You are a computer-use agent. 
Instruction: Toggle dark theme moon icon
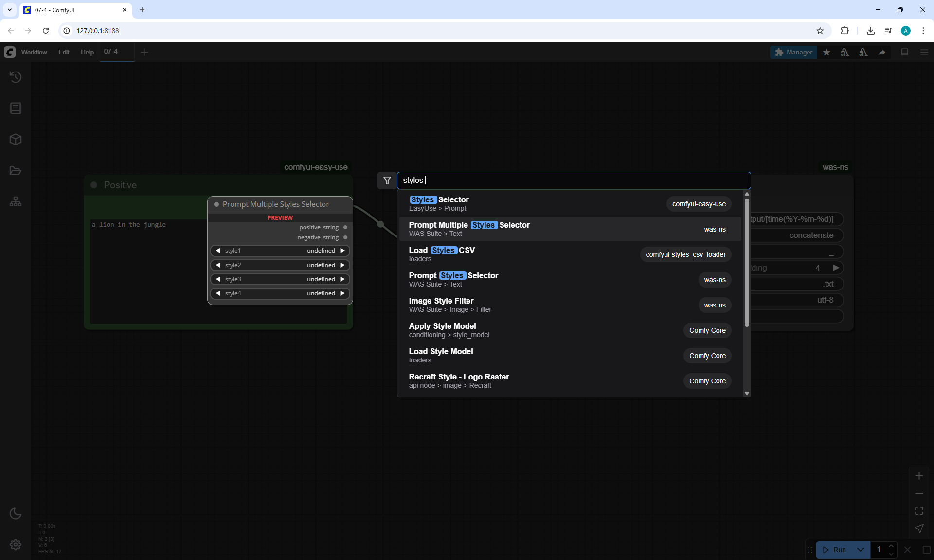click(x=16, y=513)
